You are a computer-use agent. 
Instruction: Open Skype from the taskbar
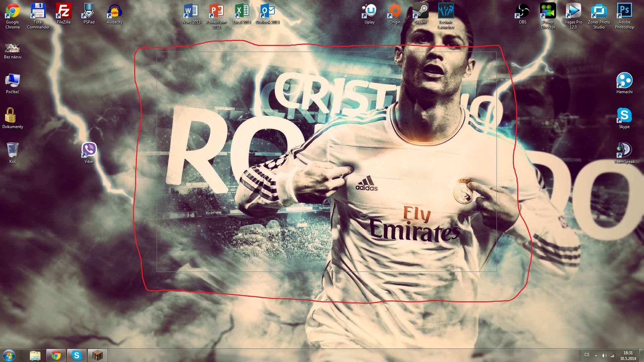[76, 355]
